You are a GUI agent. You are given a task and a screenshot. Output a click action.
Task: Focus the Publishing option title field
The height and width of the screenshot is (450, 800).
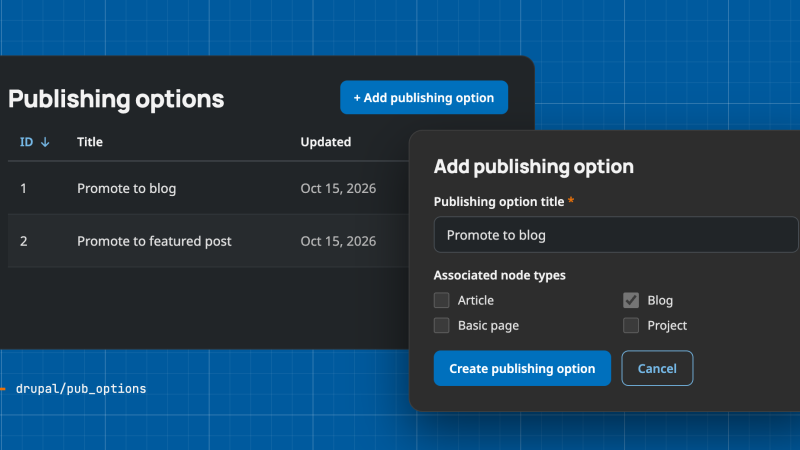616,235
